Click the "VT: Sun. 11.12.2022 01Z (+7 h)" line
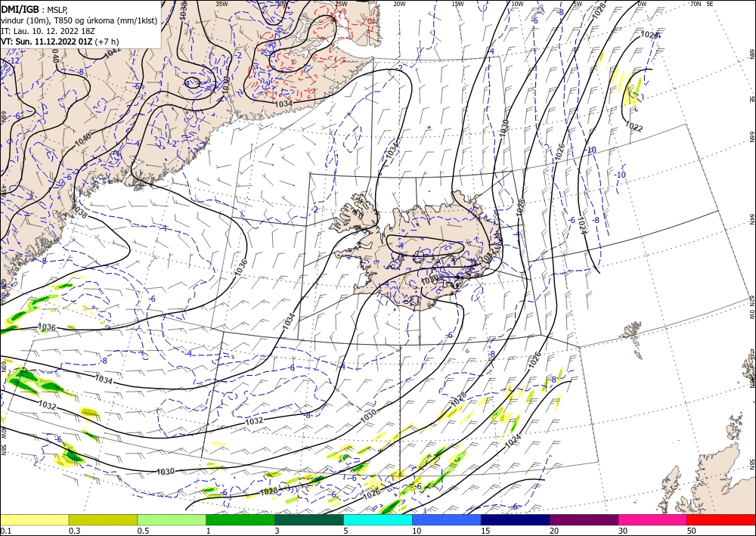Image resolution: width=756 pixels, height=536 pixels. (60, 42)
